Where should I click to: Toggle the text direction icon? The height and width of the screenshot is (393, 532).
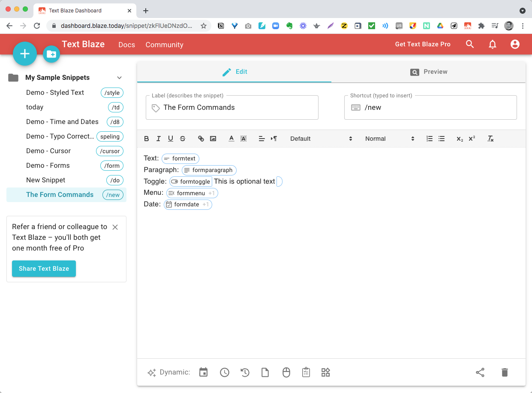click(274, 139)
